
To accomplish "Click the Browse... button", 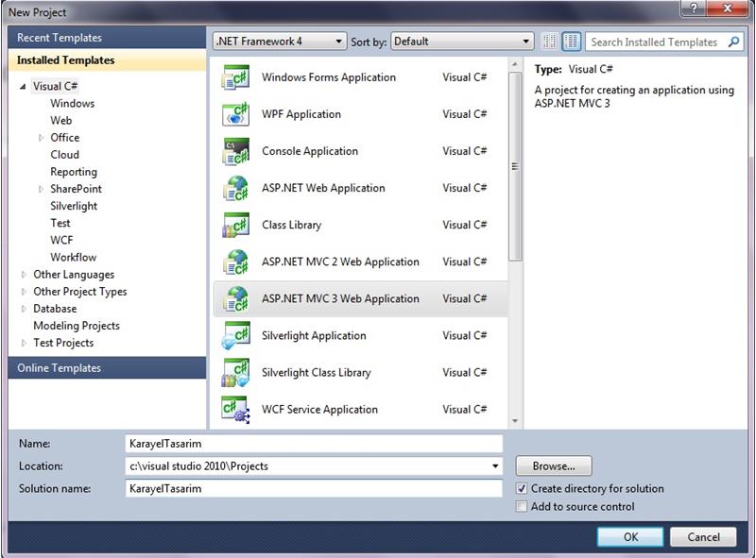I will click(554, 466).
